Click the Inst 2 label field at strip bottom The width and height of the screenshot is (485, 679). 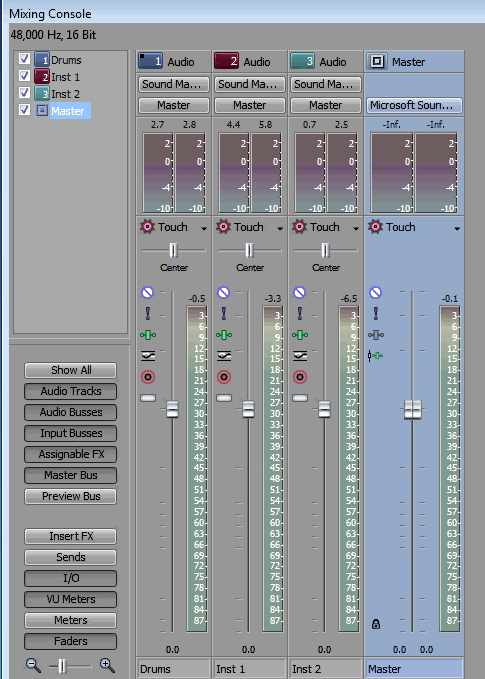pos(326,669)
